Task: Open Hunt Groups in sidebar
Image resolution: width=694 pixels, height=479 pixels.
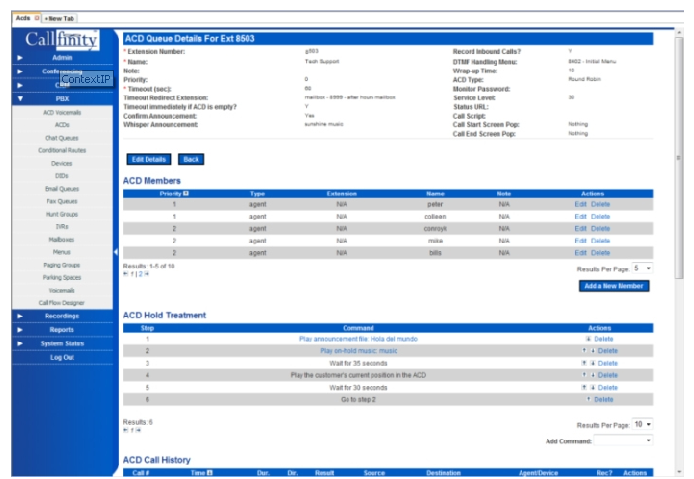Action: click(x=62, y=214)
